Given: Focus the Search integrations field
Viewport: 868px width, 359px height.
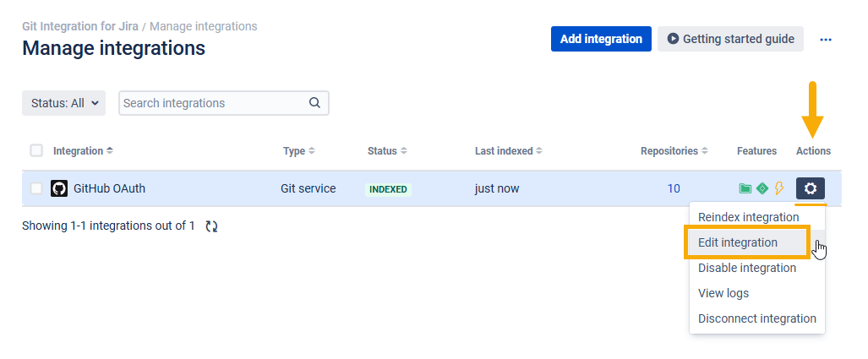Looking at the screenshot, I should click(224, 103).
